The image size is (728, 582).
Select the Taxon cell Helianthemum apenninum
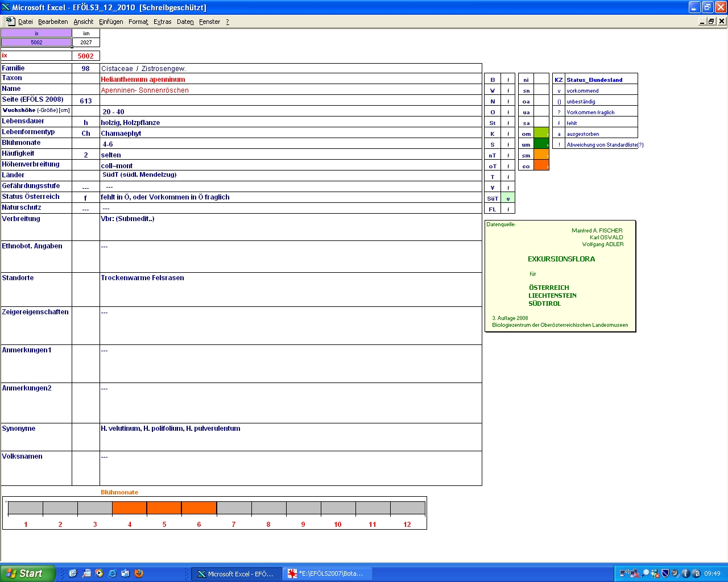click(291, 79)
